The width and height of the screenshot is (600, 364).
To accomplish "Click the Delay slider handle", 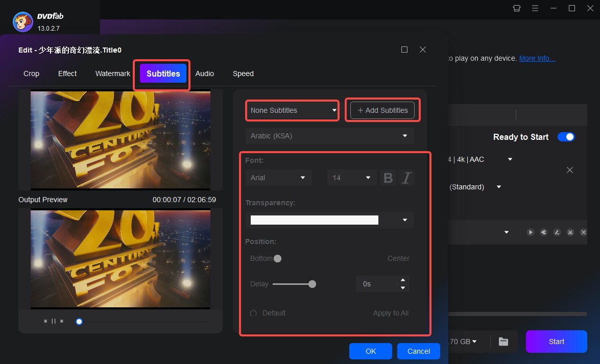I will pyautogui.click(x=312, y=284).
